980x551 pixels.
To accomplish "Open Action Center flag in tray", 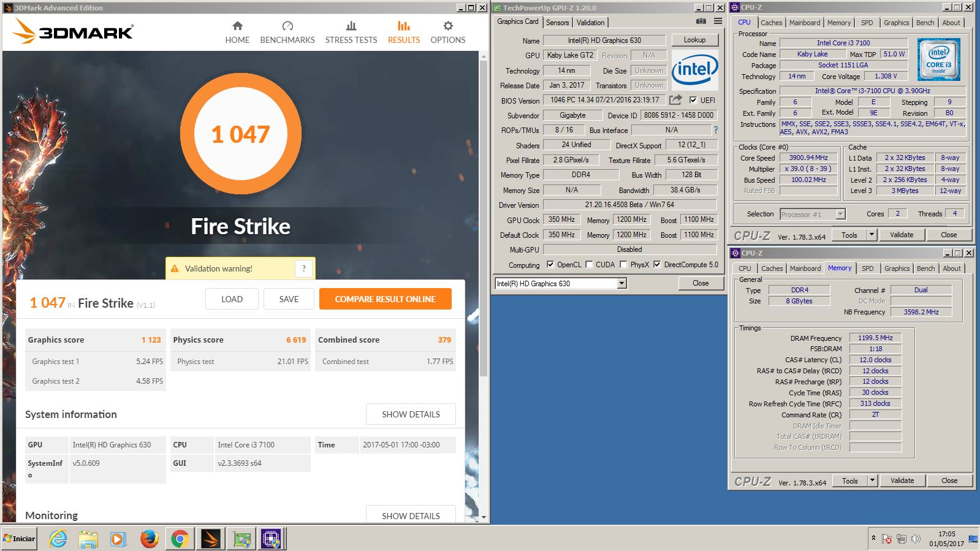I will [887, 539].
